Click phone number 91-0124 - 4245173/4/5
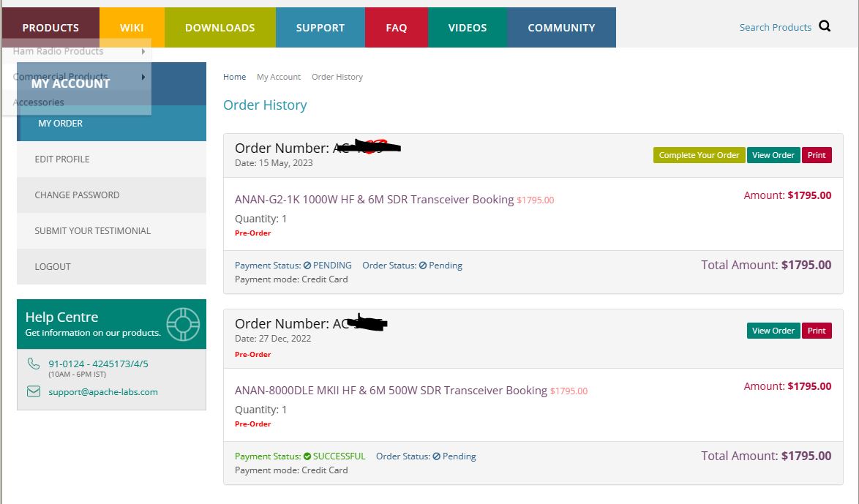859x504 pixels. coord(98,364)
